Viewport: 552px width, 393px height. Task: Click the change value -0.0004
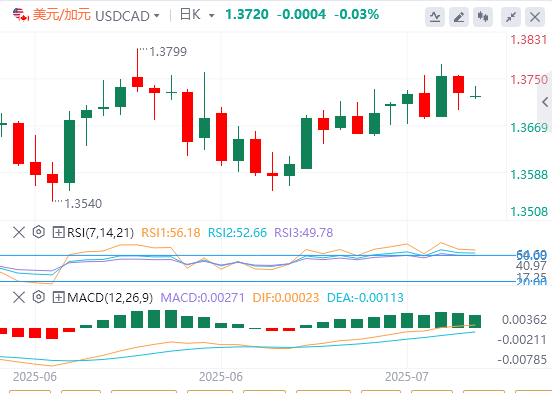(x=301, y=14)
